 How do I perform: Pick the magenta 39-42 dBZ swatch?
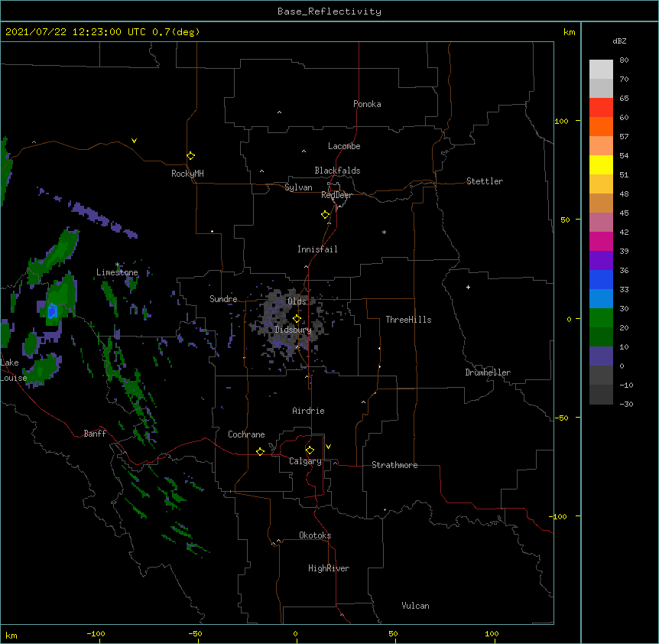pyautogui.click(x=601, y=241)
